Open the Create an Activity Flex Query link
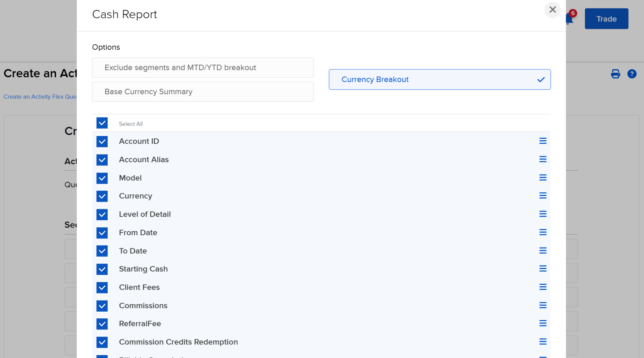Viewport: 644px width, 358px height. [40, 96]
